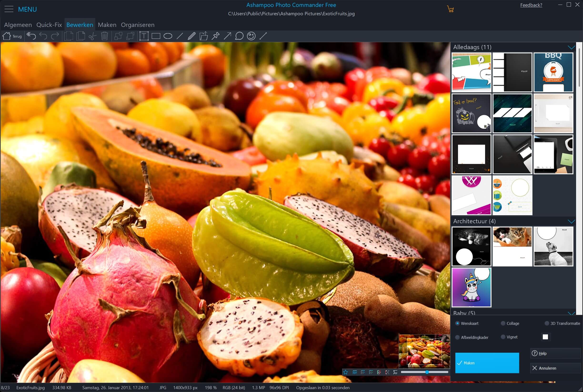Viewport: 583px width, 392px height.
Task: Open the hamburger MENU
Action: (x=9, y=9)
